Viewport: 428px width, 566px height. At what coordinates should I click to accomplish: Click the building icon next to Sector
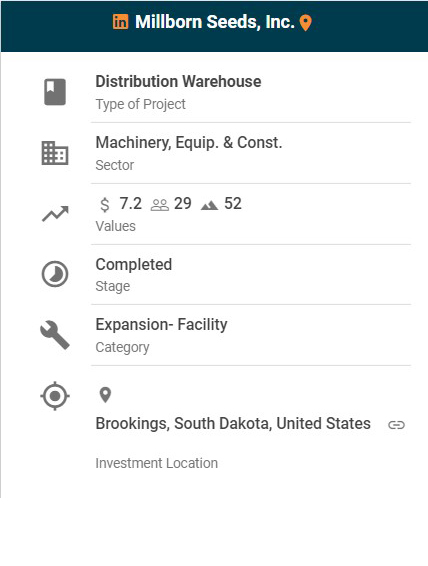pyautogui.click(x=55, y=153)
